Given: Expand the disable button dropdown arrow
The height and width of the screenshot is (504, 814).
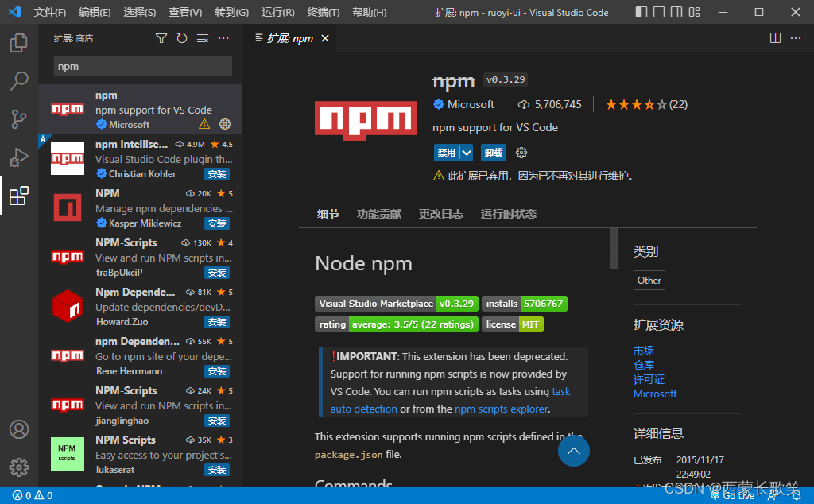Looking at the screenshot, I should point(466,153).
